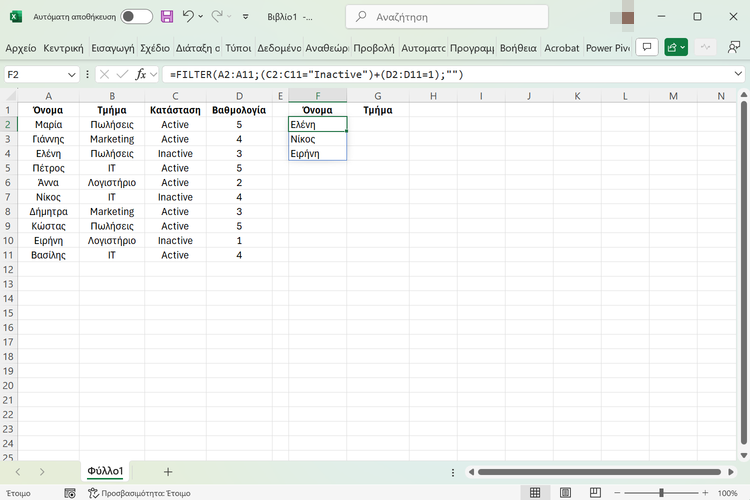The width and height of the screenshot is (750, 500).
Task: Click the zoom slider handle
Action: coord(662,492)
